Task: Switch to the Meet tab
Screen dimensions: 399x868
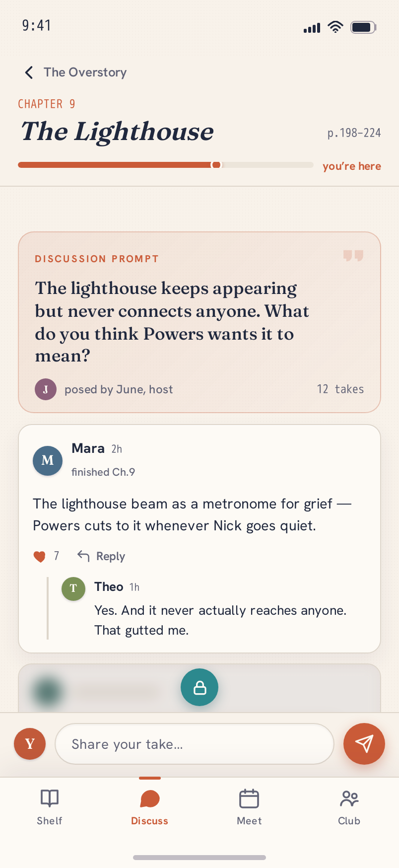Action: [249, 807]
